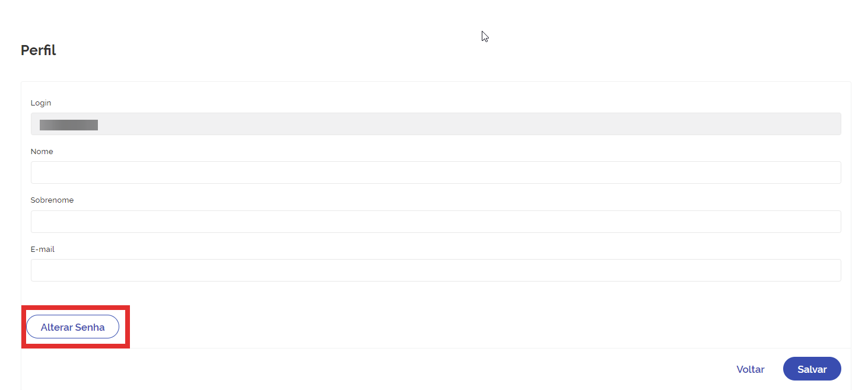The height and width of the screenshot is (390, 868).
Task: Click the Nome field label
Action: click(42, 152)
